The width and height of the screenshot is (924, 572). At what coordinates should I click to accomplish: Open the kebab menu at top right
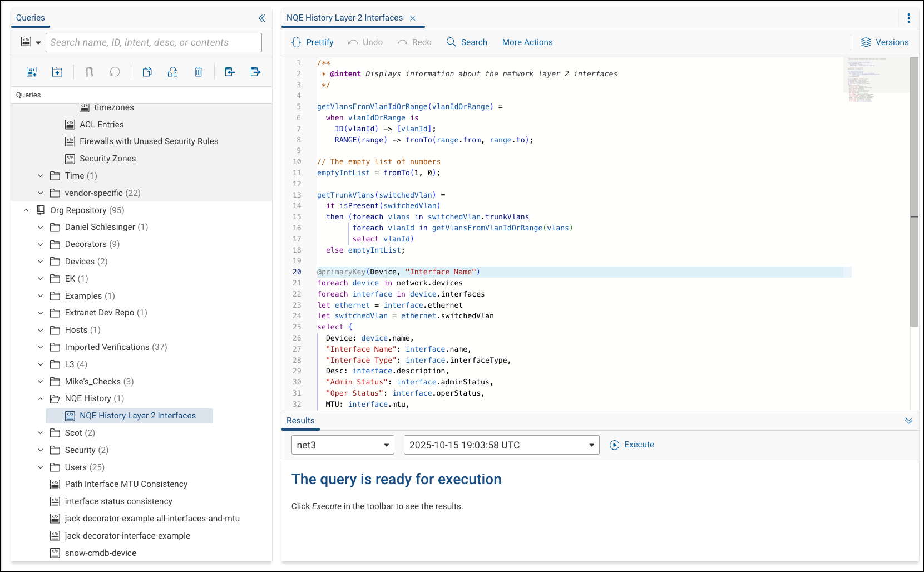[x=910, y=18]
